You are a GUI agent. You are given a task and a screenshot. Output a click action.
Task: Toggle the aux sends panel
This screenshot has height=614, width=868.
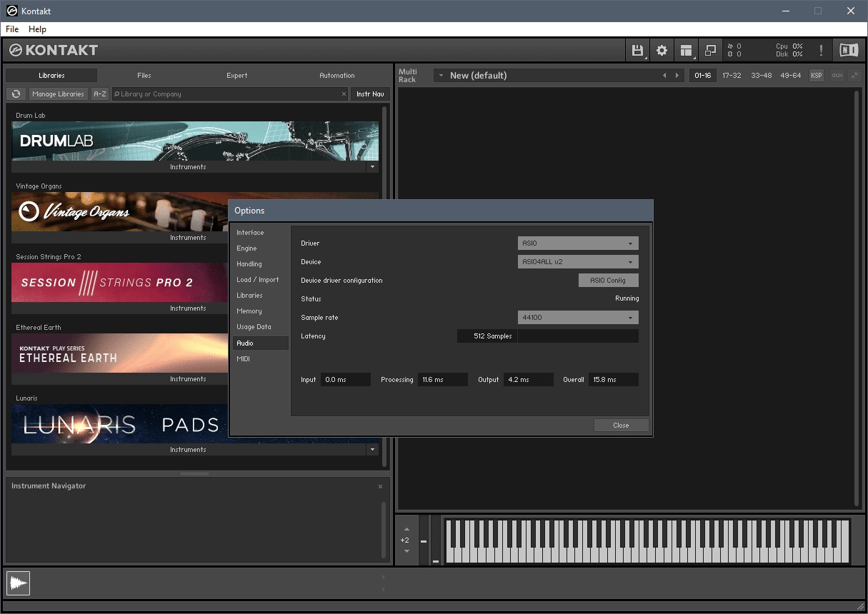(837, 75)
